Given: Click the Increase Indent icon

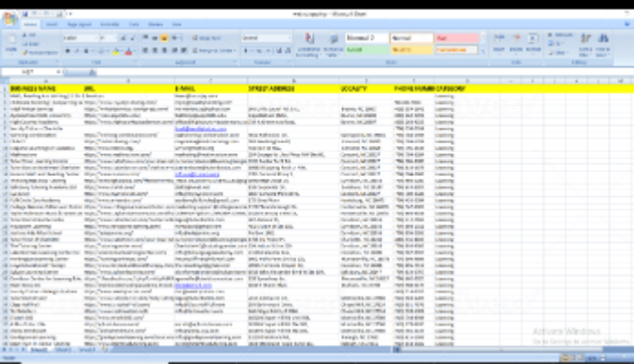Looking at the screenshot, I should pyautogui.click(x=184, y=50).
